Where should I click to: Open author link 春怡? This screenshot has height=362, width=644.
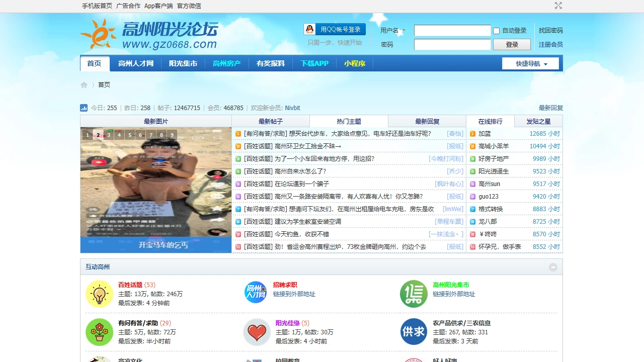455,134
